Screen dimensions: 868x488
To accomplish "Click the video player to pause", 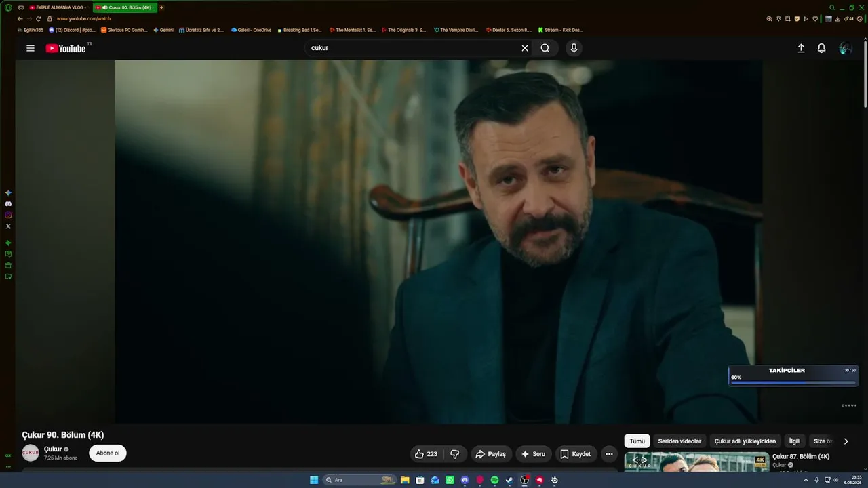I will click(439, 241).
